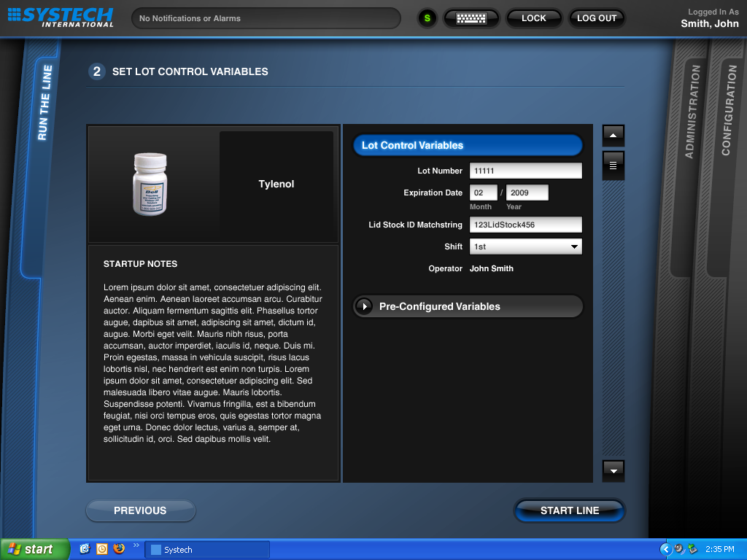Click the Lot Number input field
Viewport: 747px width, 560px height.
pyautogui.click(x=525, y=171)
